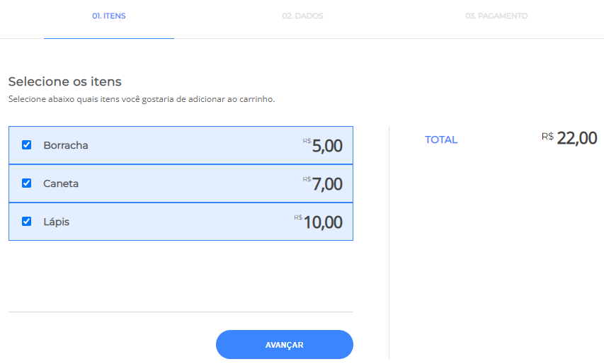
Task: Click the 22,00 total amount
Action: click(577, 139)
